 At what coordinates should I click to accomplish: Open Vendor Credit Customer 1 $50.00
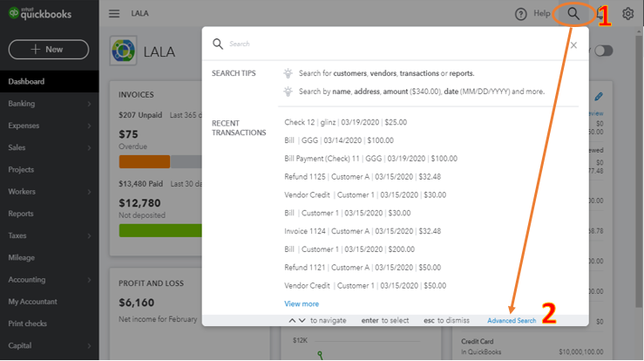click(x=365, y=285)
